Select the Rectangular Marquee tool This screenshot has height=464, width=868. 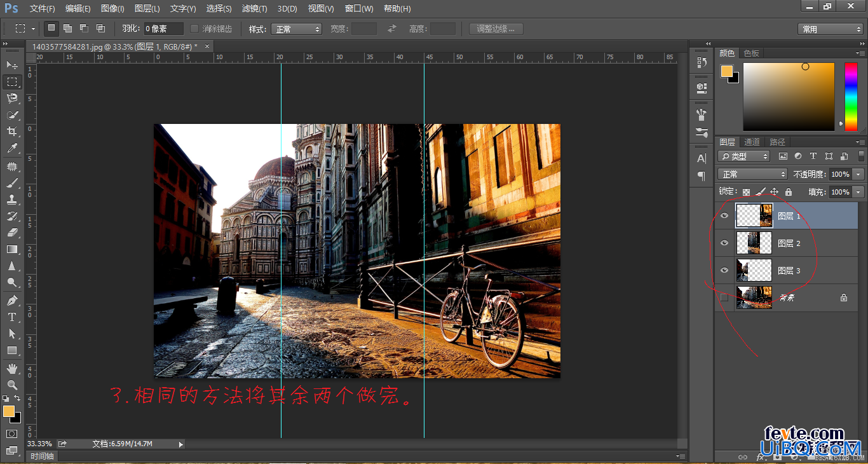pyautogui.click(x=12, y=82)
